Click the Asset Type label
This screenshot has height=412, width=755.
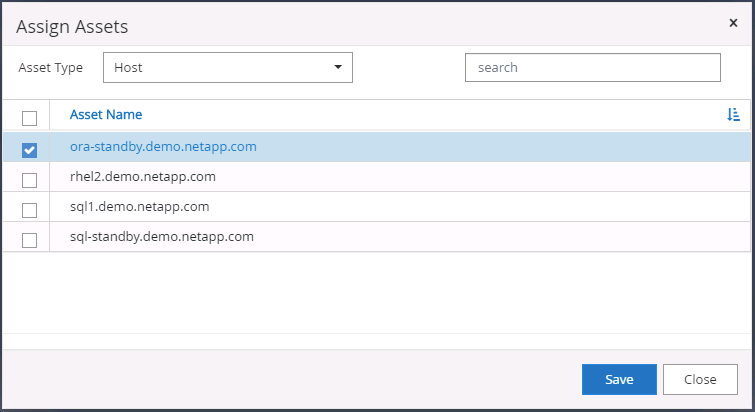[x=51, y=68]
